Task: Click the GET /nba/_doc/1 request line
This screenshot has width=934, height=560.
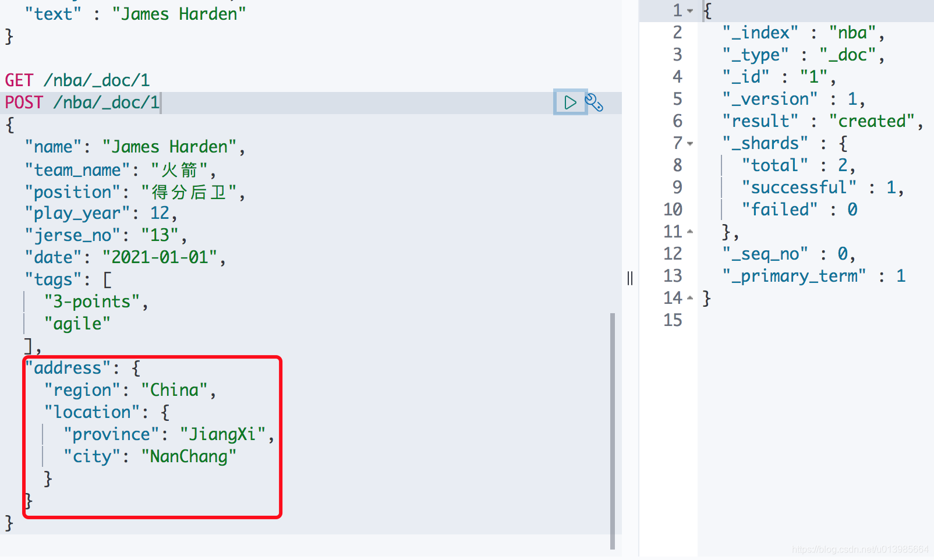Action: point(77,80)
